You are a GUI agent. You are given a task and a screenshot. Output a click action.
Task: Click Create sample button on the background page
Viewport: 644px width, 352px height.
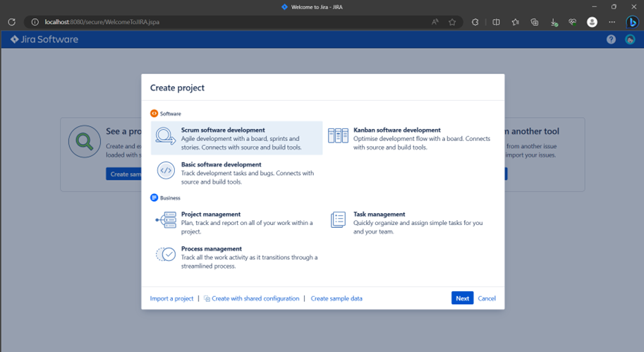click(x=123, y=174)
